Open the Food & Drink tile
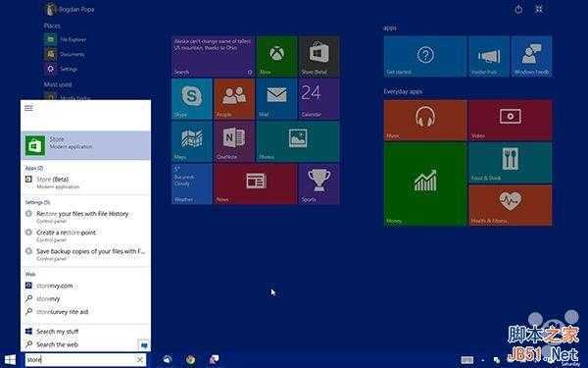Screen dimensions: 588x368 pyautogui.click(x=511, y=163)
